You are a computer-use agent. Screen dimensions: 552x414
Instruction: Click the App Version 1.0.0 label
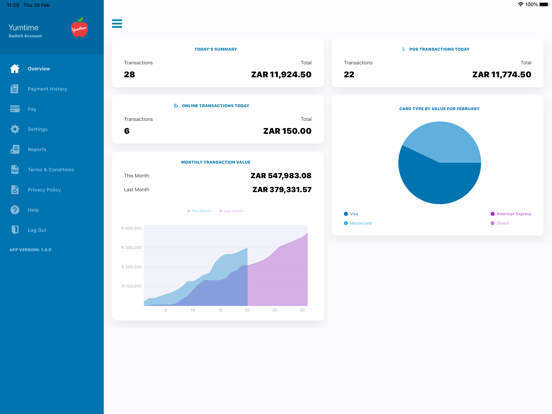(x=30, y=250)
